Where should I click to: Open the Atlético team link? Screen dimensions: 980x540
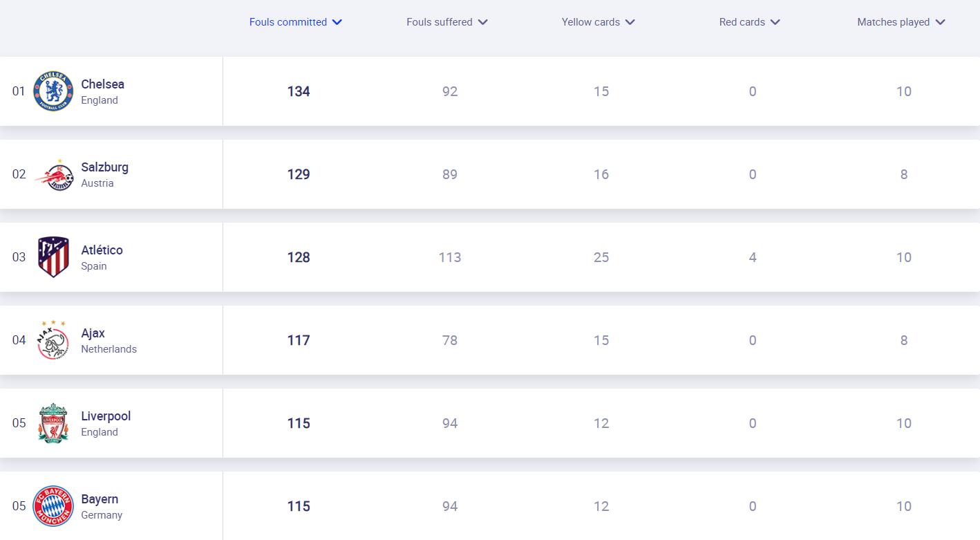[x=102, y=250]
